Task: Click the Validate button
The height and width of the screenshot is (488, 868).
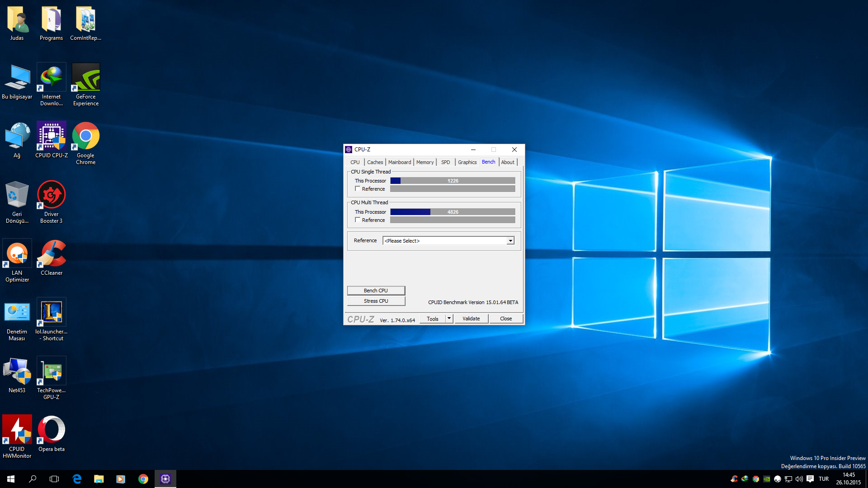Action: 471,319
